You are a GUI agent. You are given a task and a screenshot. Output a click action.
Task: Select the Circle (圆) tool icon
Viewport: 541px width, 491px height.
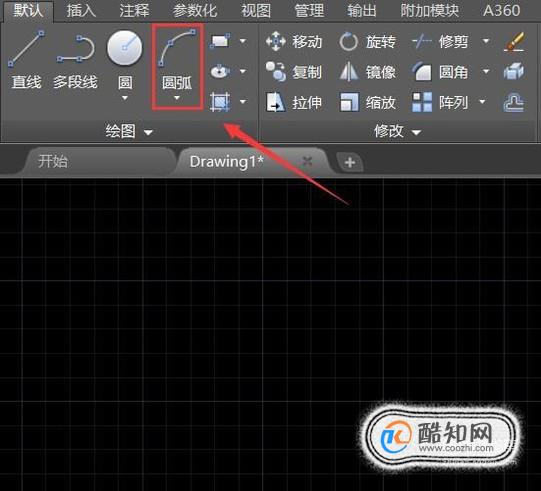[125, 48]
